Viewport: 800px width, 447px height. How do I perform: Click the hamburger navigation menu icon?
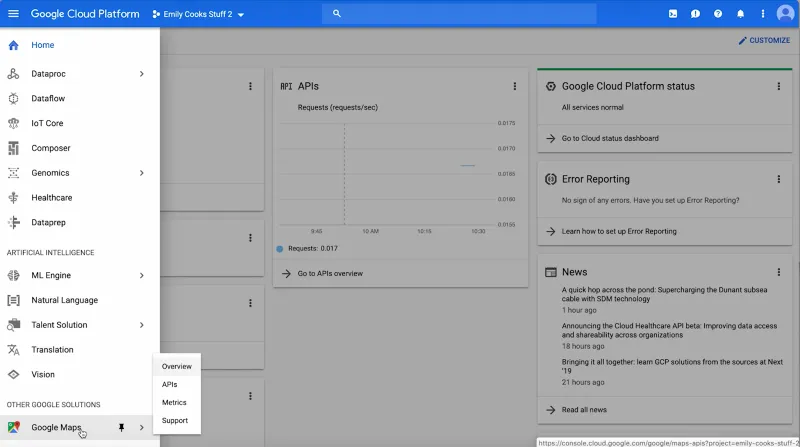(13, 14)
